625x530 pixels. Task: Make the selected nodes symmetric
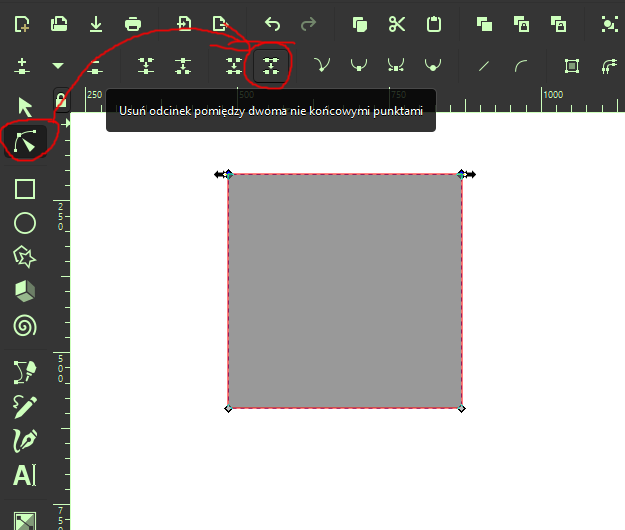pyautogui.click(x=396, y=65)
